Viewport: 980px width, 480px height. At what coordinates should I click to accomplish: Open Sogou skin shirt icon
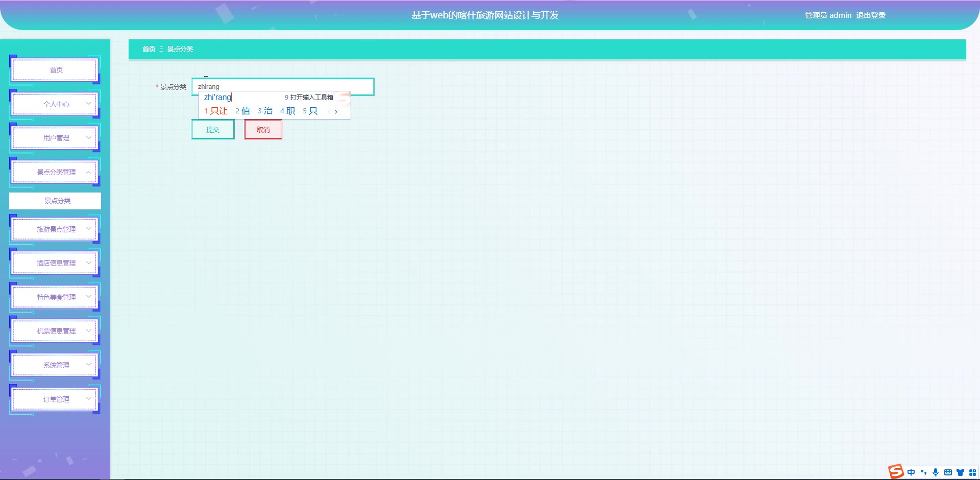tap(960, 472)
